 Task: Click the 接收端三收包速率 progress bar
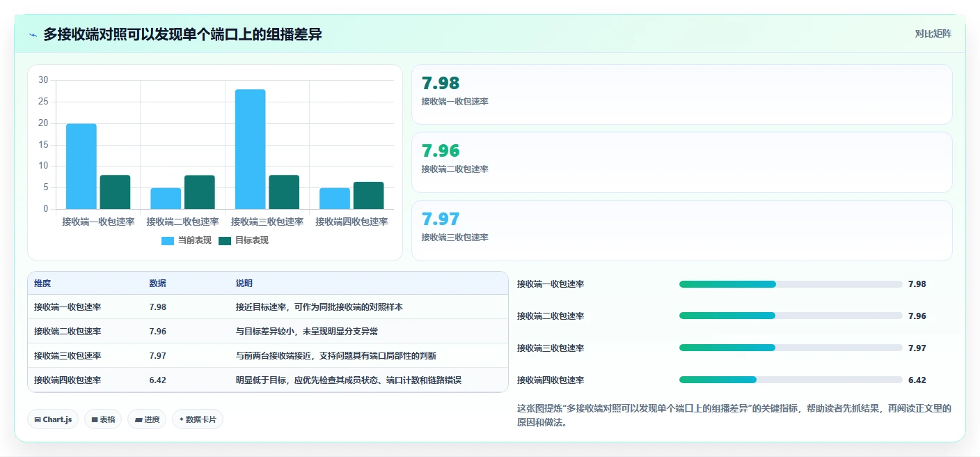point(791,348)
